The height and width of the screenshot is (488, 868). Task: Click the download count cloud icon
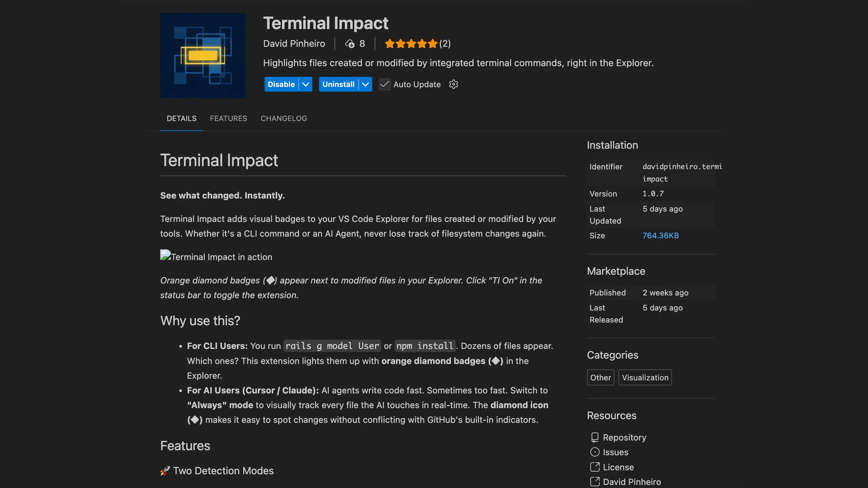[x=350, y=44]
